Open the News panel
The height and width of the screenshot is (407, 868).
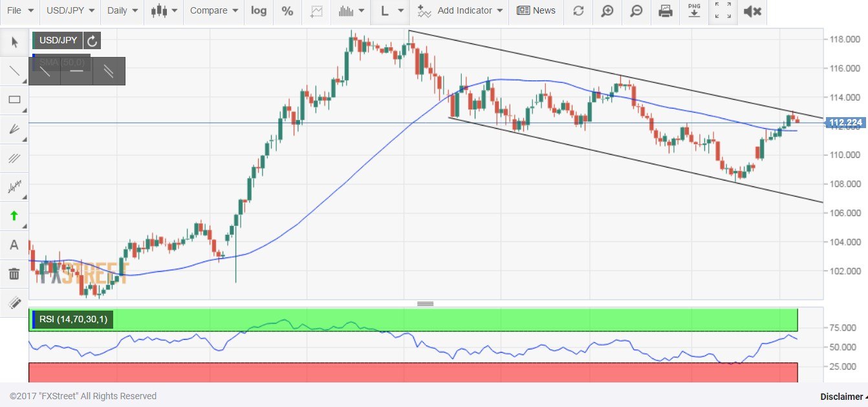(x=536, y=11)
